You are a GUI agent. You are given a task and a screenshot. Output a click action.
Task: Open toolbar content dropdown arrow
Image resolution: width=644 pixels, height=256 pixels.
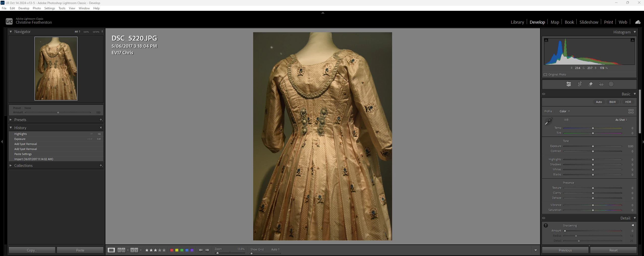536,250
